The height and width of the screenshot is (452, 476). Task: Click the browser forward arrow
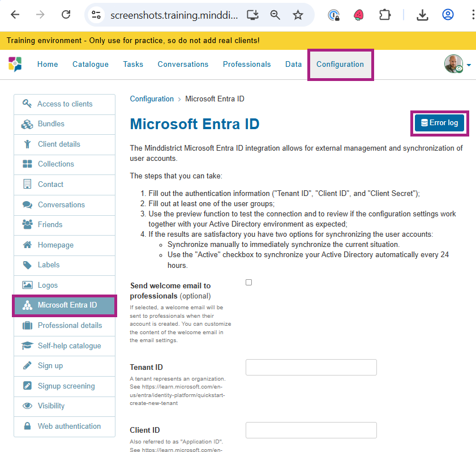tap(40, 15)
